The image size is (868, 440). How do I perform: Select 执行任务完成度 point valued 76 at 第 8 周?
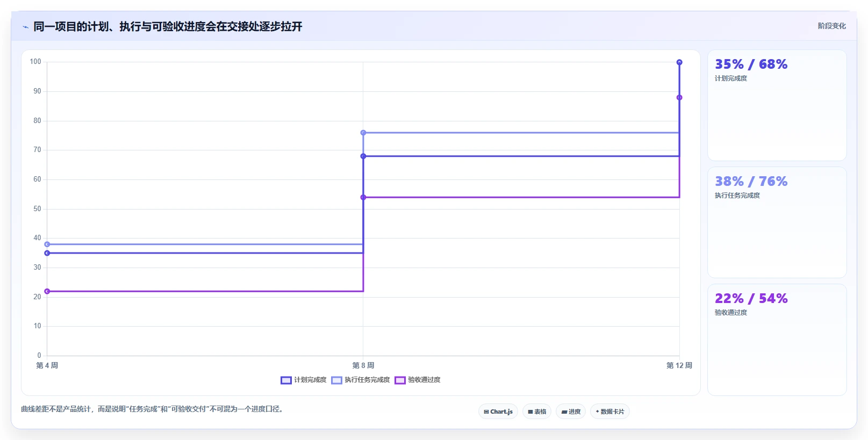363,133
